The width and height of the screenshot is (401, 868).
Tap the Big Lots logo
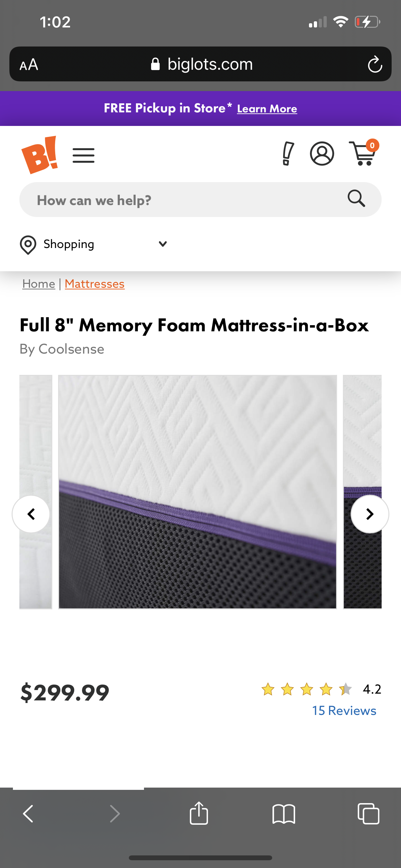pyautogui.click(x=39, y=155)
